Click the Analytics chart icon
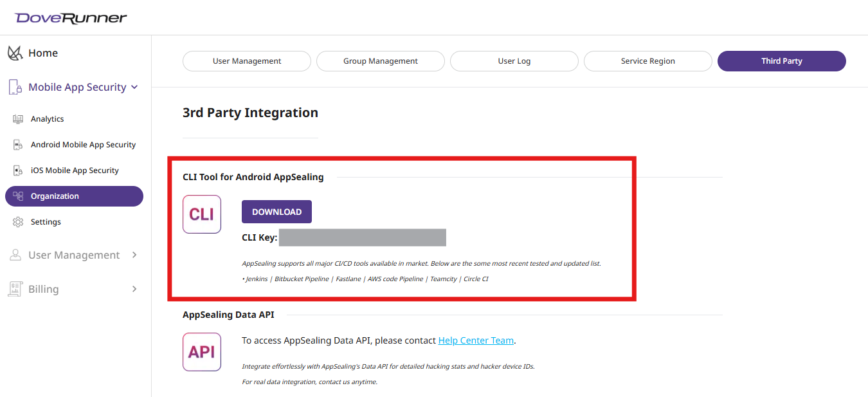The height and width of the screenshot is (397, 868). [18, 119]
